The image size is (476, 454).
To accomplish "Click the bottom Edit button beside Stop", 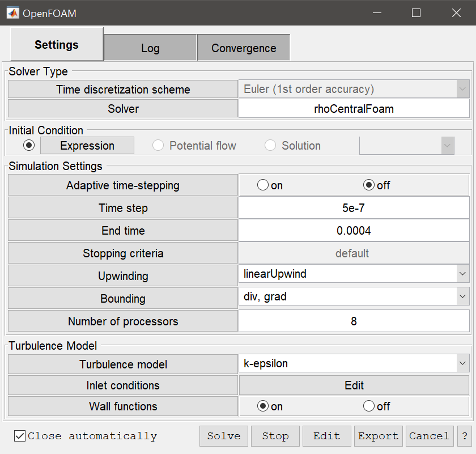I will [327, 436].
